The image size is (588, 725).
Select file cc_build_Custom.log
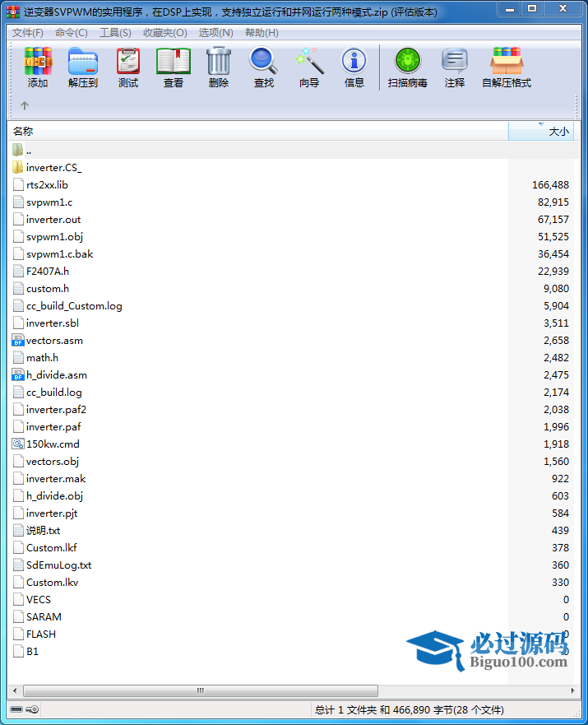(74, 305)
